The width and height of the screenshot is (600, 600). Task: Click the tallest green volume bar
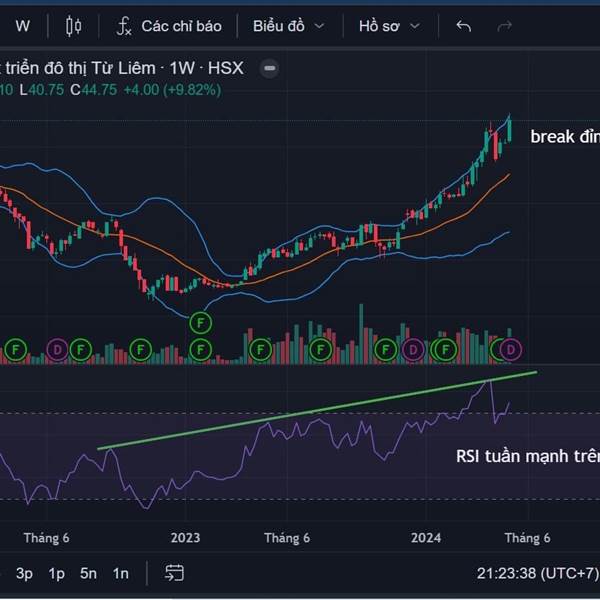point(361,334)
